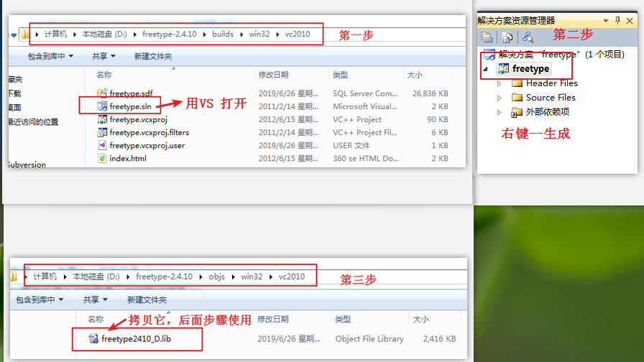Select the freetype.vcxproj.user file icon
Viewport: 644px width, 362px height.
pos(102,145)
